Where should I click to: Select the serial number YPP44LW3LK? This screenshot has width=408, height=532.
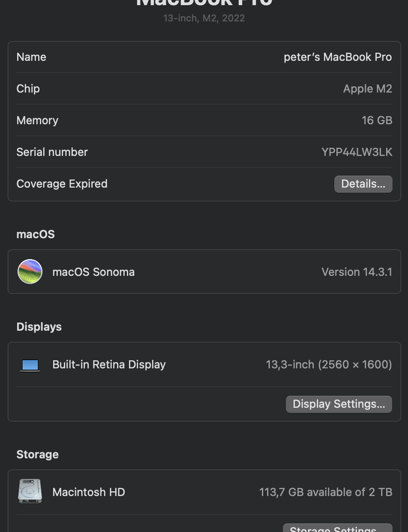pos(357,152)
